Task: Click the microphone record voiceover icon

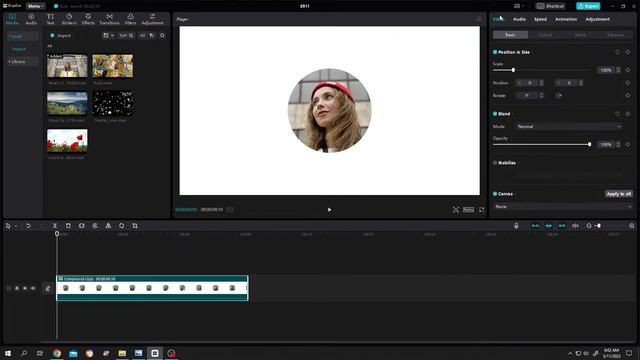Action: click(x=516, y=226)
